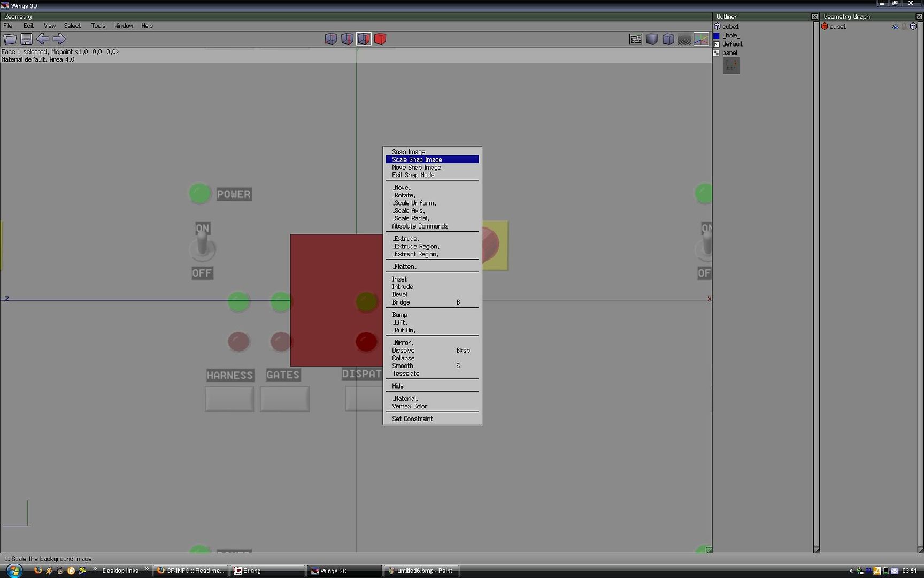Image resolution: width=924 pixels, height=578 pixels.
Task: Choose Set Constraint from context menu
Action: (x=432, y=419)
